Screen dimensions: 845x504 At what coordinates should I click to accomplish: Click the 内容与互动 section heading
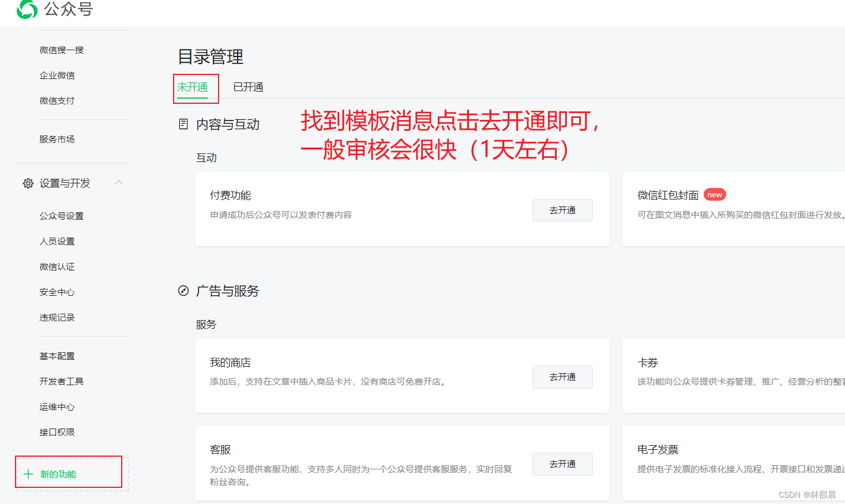coord(228,125)
